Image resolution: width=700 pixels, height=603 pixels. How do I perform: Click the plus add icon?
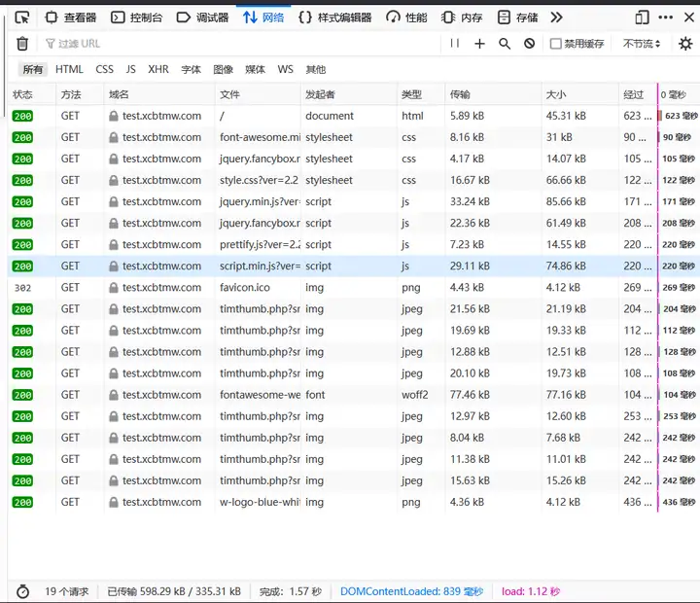pos(479,44)
